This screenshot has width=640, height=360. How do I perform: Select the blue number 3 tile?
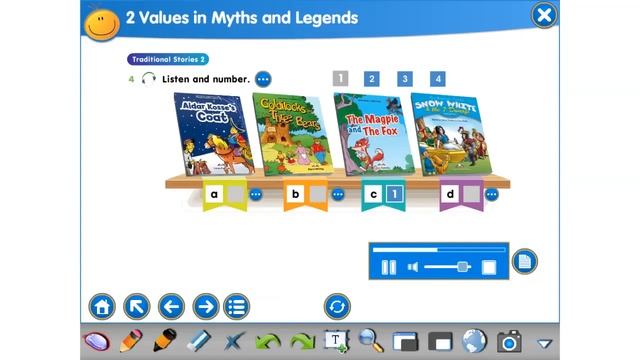coord(404,79)
